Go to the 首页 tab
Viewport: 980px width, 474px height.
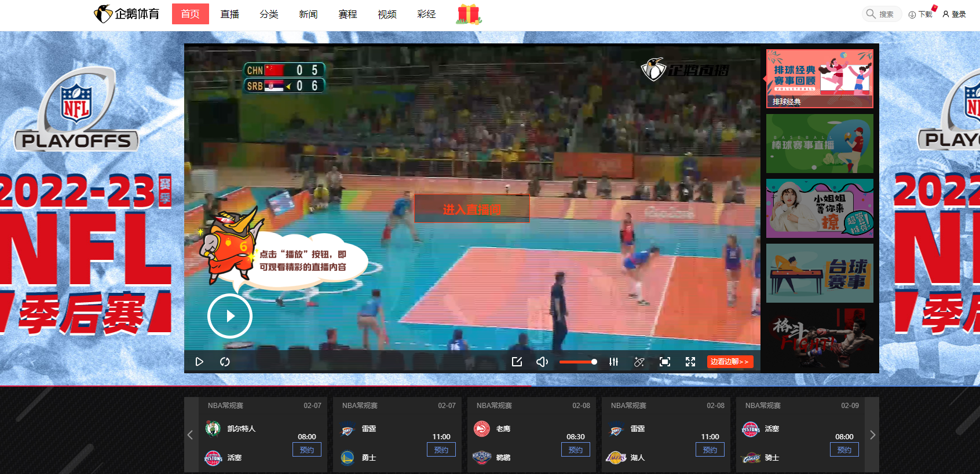(x=190, y=14)
